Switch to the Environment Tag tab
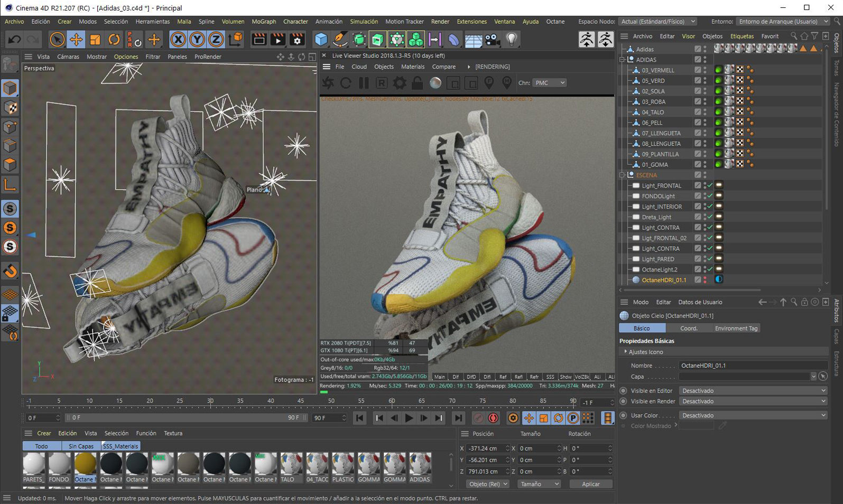The height and width of the screenshot is (504, 843). (x=736, y=328)
